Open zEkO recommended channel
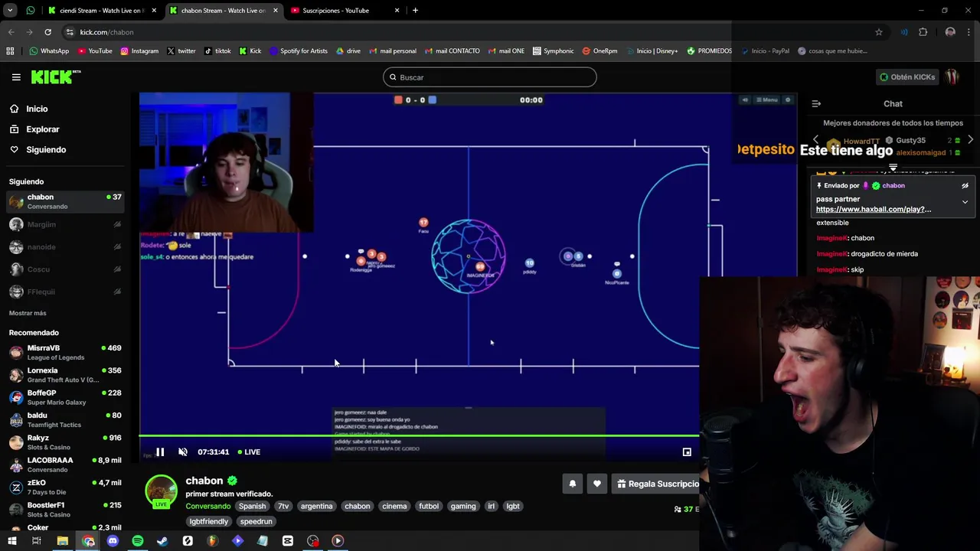The height and width of the screenshot is (551, 980). 66,487
